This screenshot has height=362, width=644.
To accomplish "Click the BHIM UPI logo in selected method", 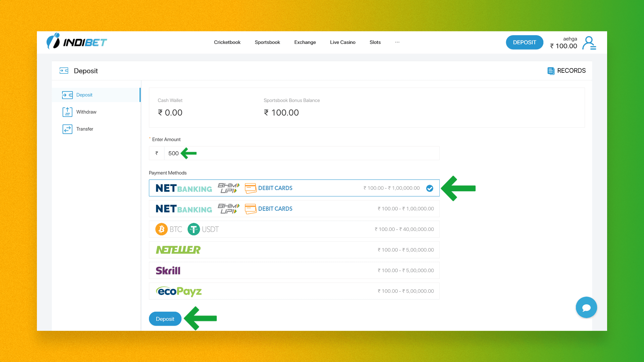I will [228, 188].
